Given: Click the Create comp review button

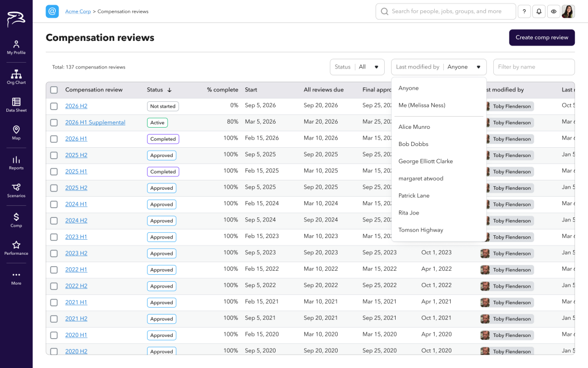Looking at the screenshot, I should click(x=541, y=37).
